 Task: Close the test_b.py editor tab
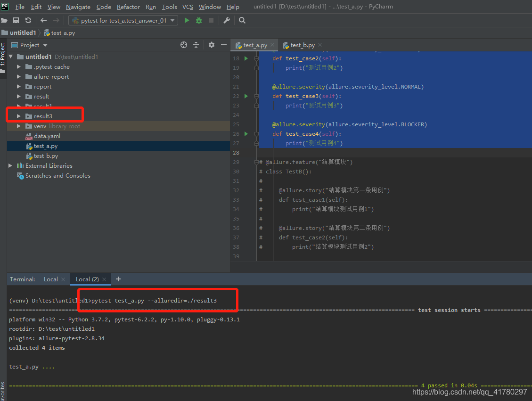click(x=320, y=45)
